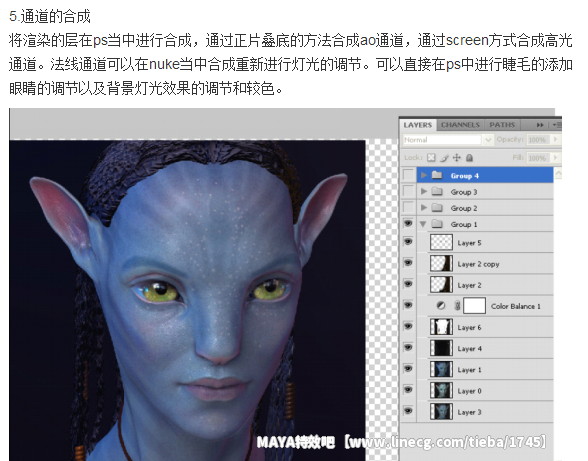Hide Color Balance 1 eye icon
This screenshot has height=461, width=588.
408,305
